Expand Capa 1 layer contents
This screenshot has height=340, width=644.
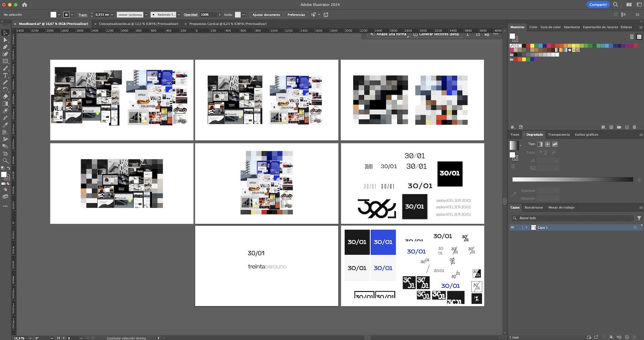pos(526,227)
